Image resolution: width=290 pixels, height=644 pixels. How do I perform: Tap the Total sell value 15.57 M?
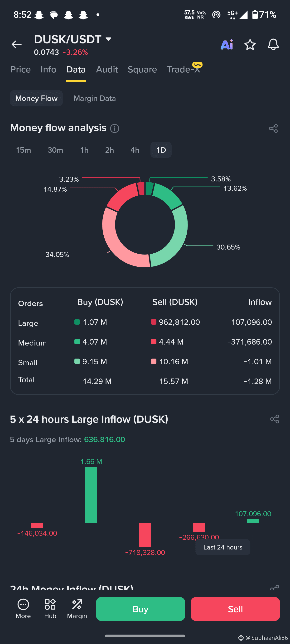coord(174,381)
